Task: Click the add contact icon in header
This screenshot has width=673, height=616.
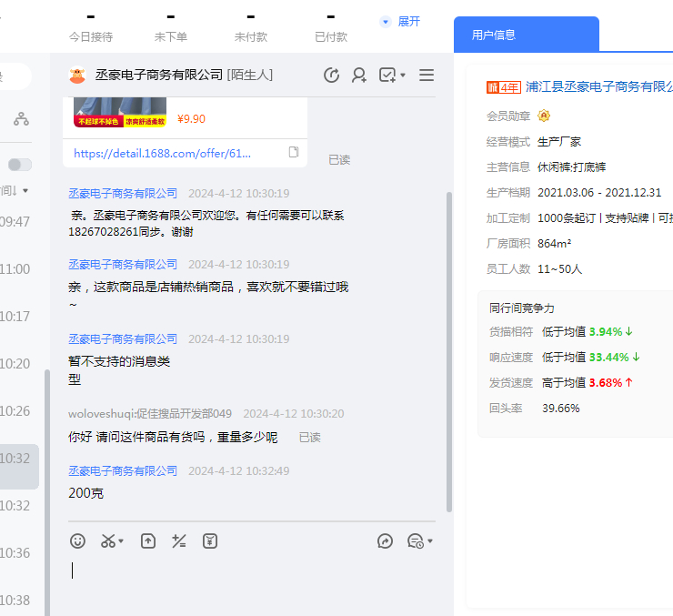Action: [x=359, y=76]
